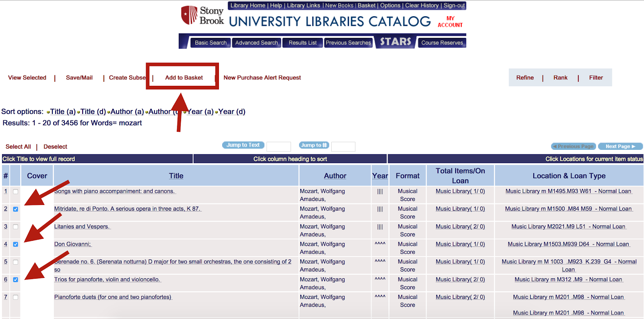Sort by Title (a) ascending
This screenshot has width=644, height=319.
point(63,112)
